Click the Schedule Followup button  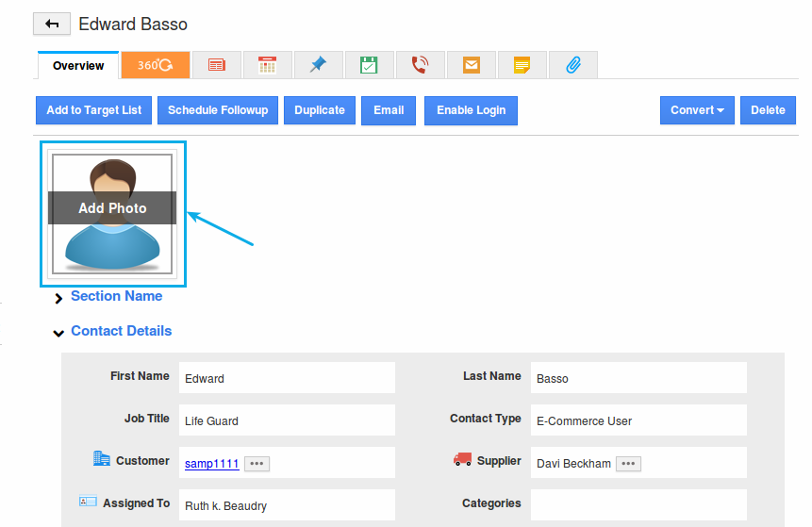218,110
